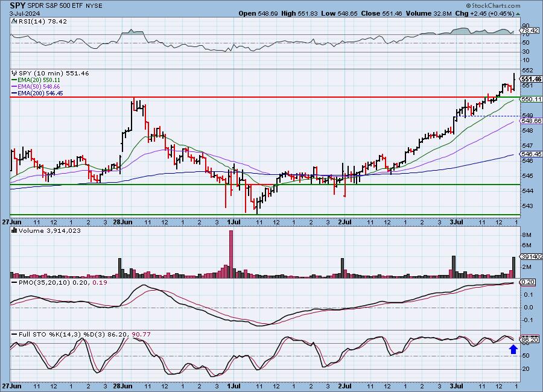Viewport: 543px width, 392px height.
Task: Click the green up-triangle change indicator
Action: pos(518,14)
